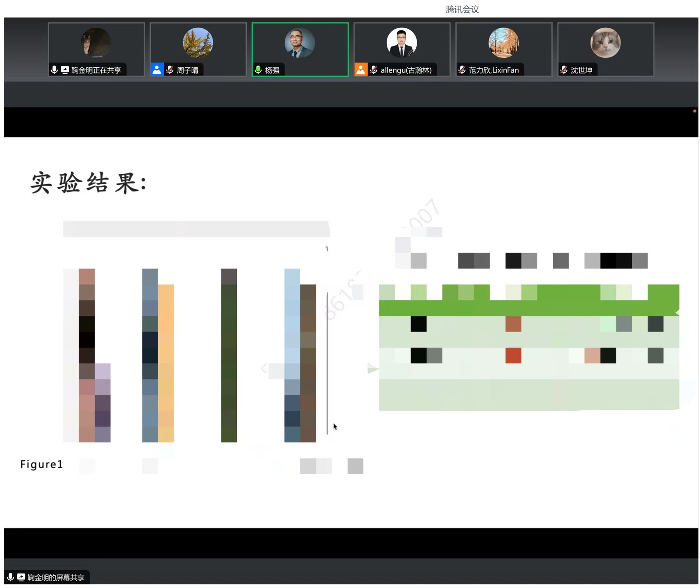Open 范力欣,LixinFan's autumn tree avatar
The image size is (700, 588).
click(x=504, y=43)
